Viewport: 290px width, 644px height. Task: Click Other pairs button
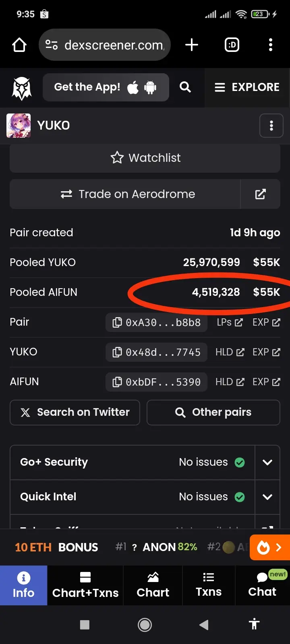[213, 413]
